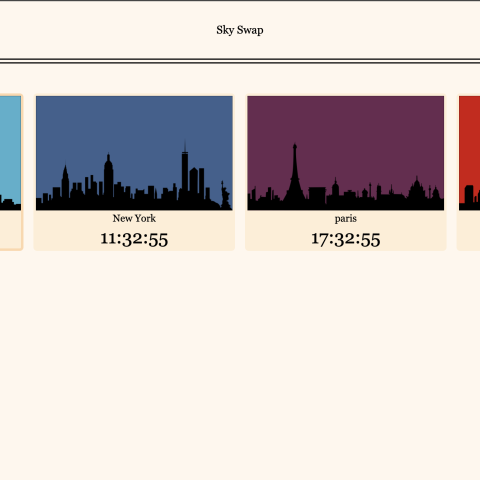Image resolution: width=480 pixels, height=480 pixels.
Task: Click the cream footer of the red card
Action: pyautogui.click(x=469, y=230)
